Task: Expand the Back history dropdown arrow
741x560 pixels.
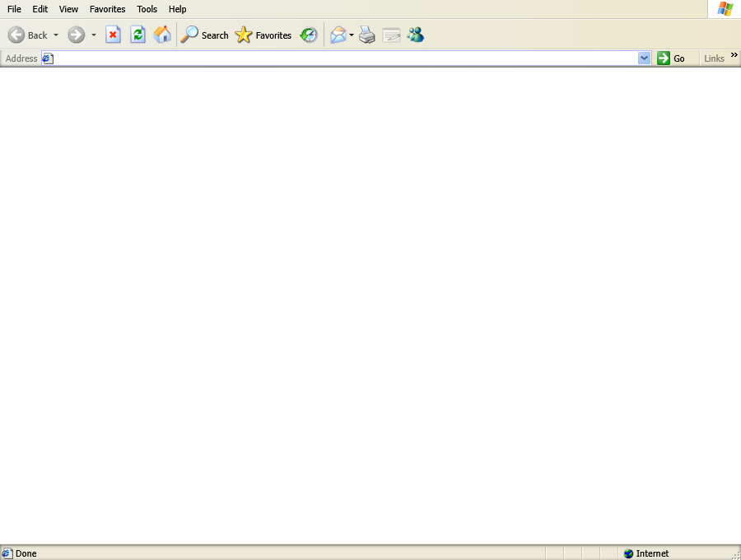Action: point(56,35)
